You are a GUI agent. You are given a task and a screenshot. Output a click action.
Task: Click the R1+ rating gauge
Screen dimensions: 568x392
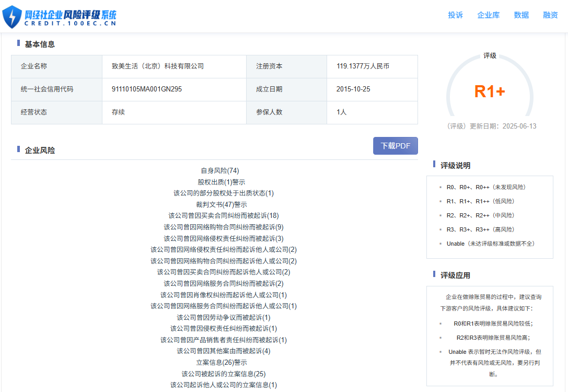490,91
